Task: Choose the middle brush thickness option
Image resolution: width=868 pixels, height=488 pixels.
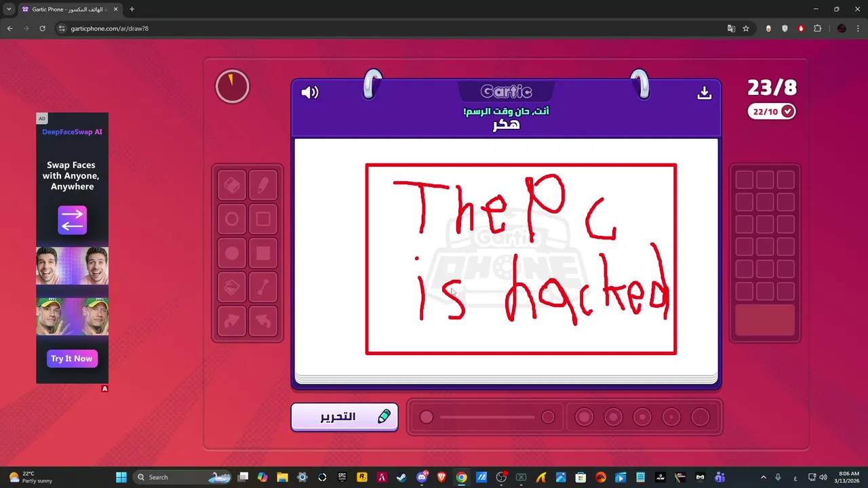Action: [x=642, y=418]
